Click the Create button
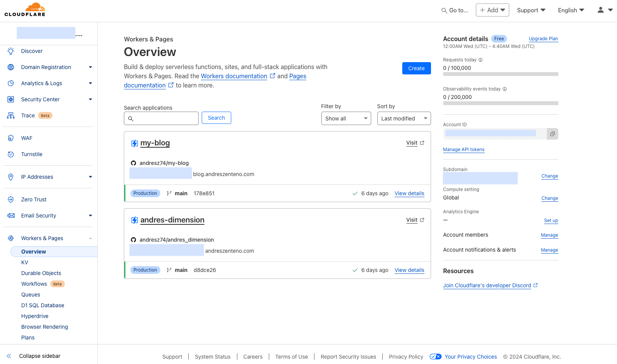 pyautogui.click(x=416, y=68)
